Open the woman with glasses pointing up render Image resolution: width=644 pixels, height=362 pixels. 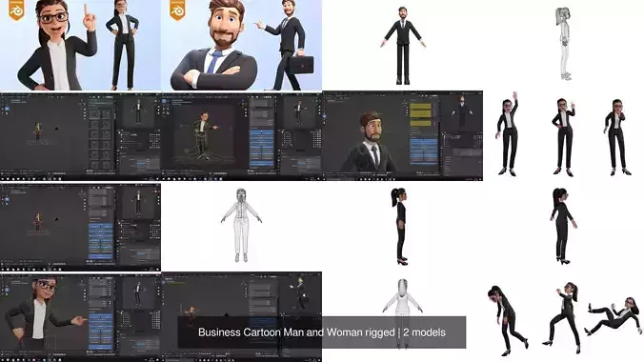click(x=80, y=45)
